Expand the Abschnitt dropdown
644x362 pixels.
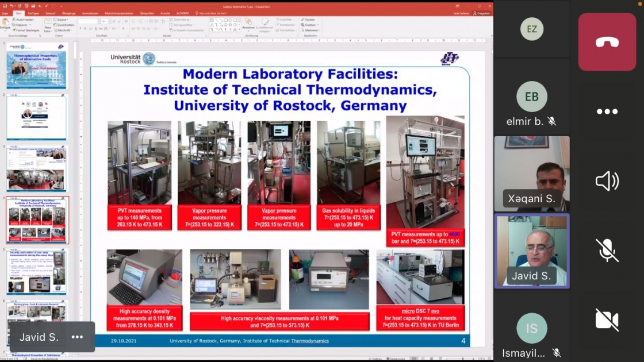click(x=63, y=30)
